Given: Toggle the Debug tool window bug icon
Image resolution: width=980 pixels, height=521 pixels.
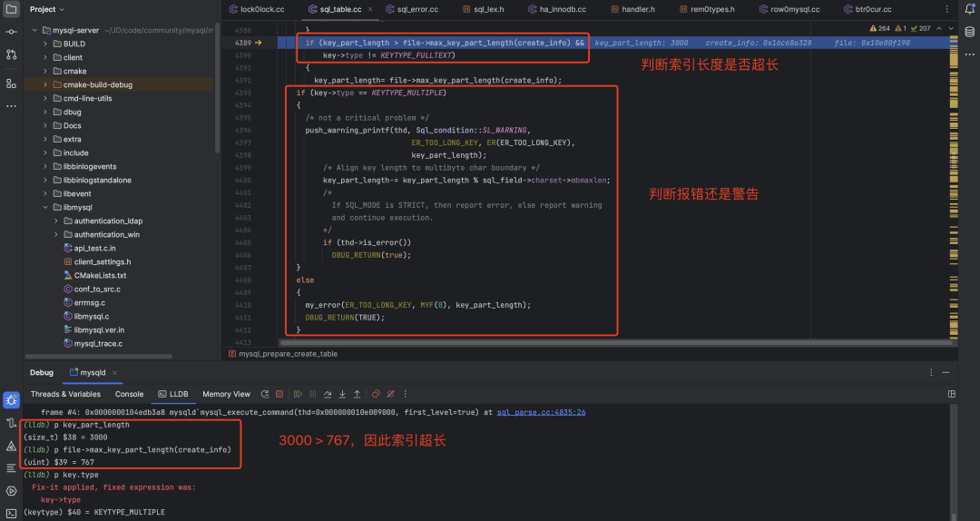Looking at the screenshot, I should [11, 400].
